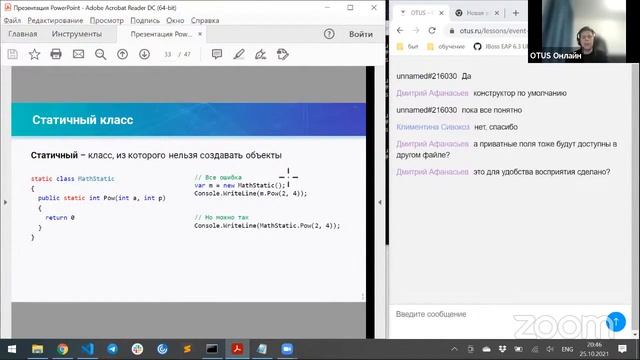This screenshot has width=640, height=360.
Task: Click the page number field showing 33
Action: (x=167, y=54)
